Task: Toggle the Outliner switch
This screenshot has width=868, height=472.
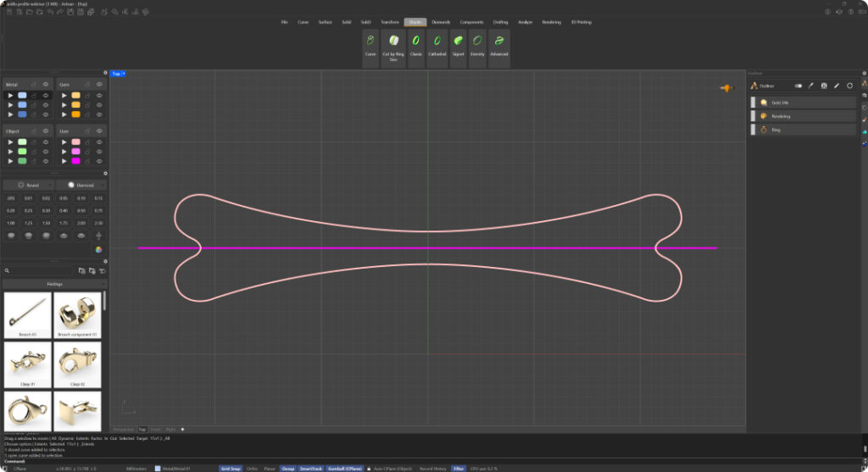Action: (x=798, y=86)
